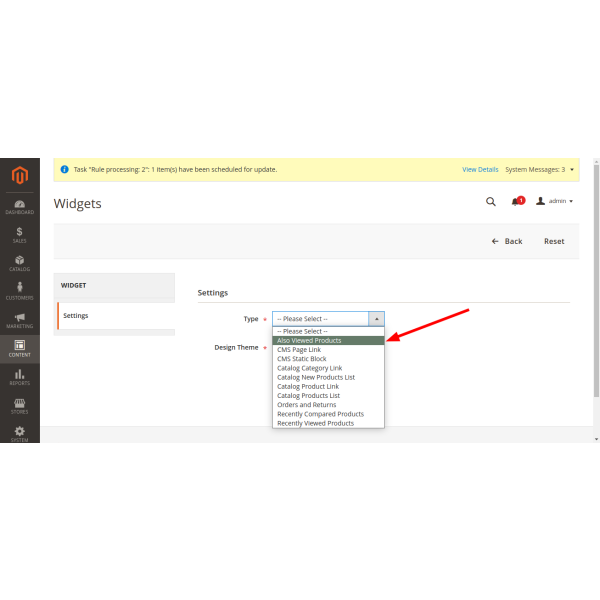The height and width of the screenshot is (600, 600).
Task: Open the Customers sidebar icon
Action: tap(19, 291)
